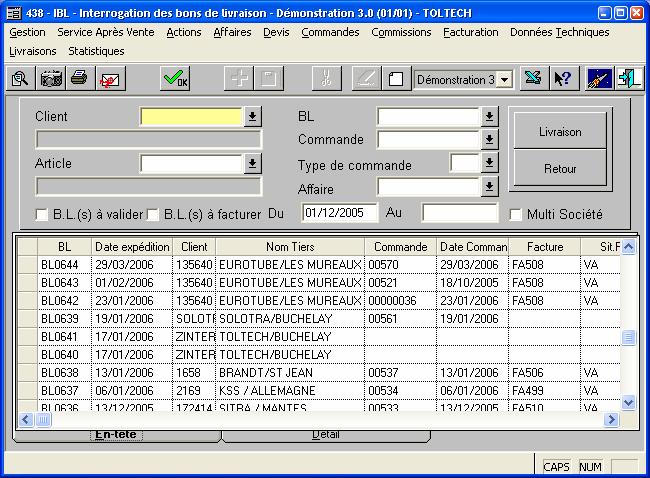
Task: Click the context help arrow-question icon
Action: [563, 78]
